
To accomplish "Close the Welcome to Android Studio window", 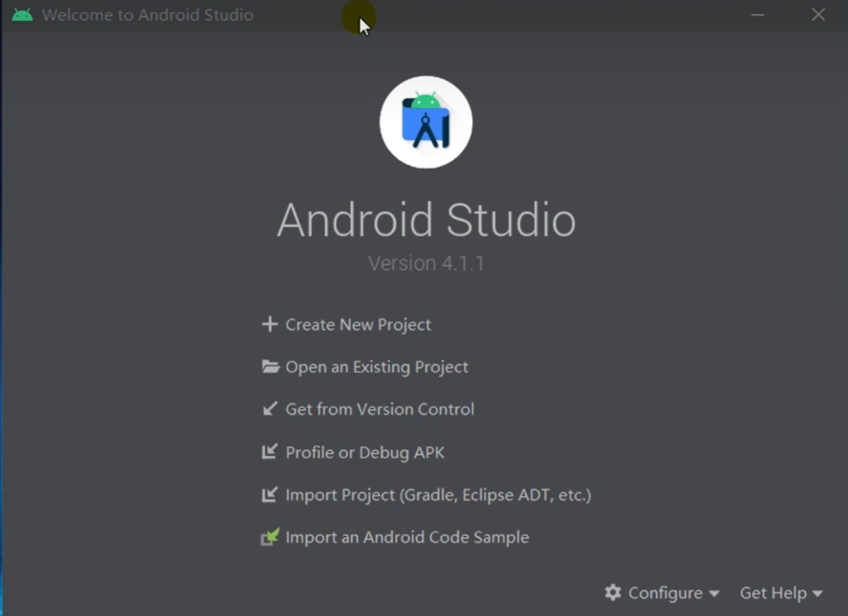I will point(818,14).
